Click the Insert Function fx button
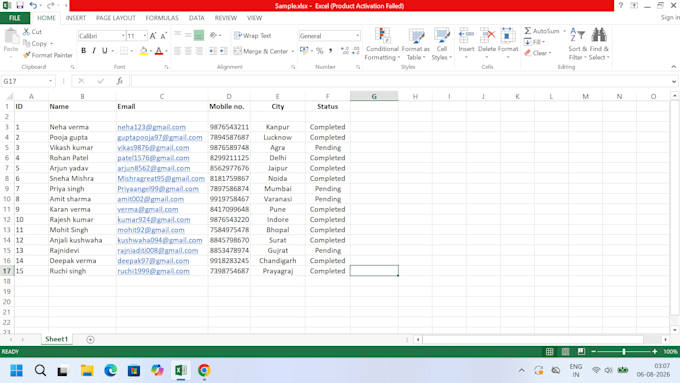 (x=120, y=81)
